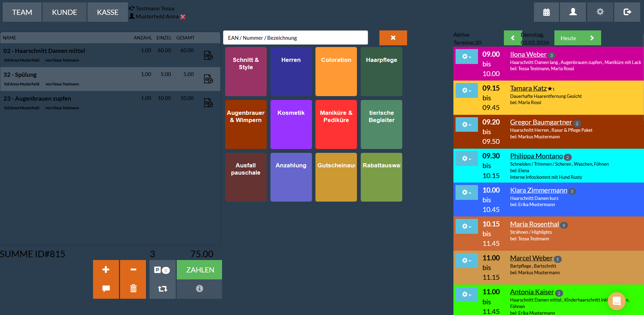The height and width of the screenshot is (315, 644).
Task: Expand gear dropdown for Ilona Weber appointment
Action: (x=467, y=56)
